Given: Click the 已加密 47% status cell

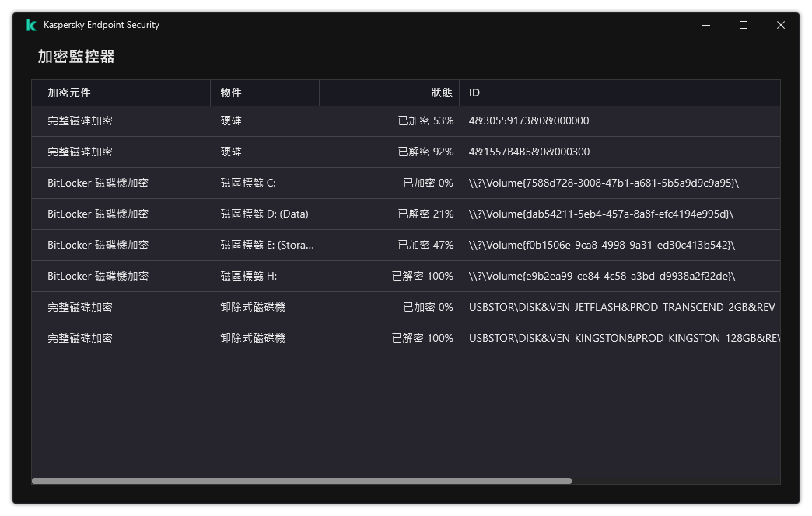Looking at the screenshot, I should coord(427,245).
